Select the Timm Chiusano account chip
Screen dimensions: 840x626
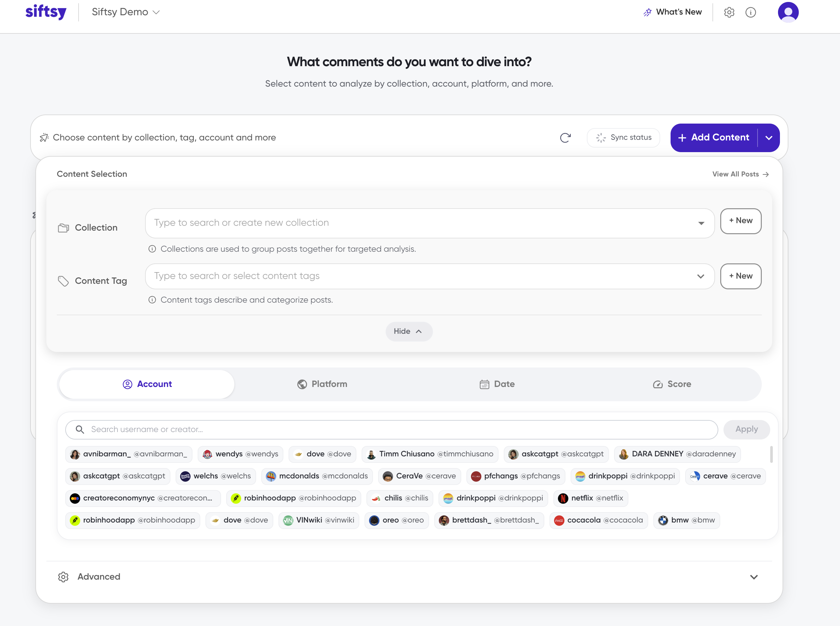[x=430, y=454]
